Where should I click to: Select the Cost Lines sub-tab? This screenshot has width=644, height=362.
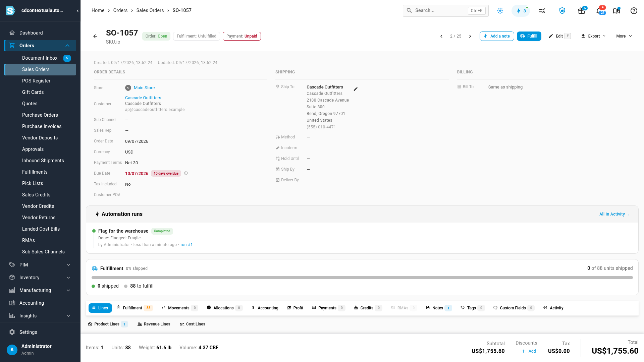click(193, 324)
